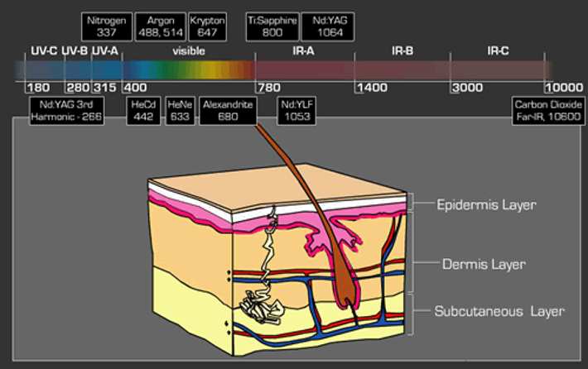The height and width of the screenshot is (369, 588).
Task: Click the IR-A spectrum band label
Action: [303, 51]
